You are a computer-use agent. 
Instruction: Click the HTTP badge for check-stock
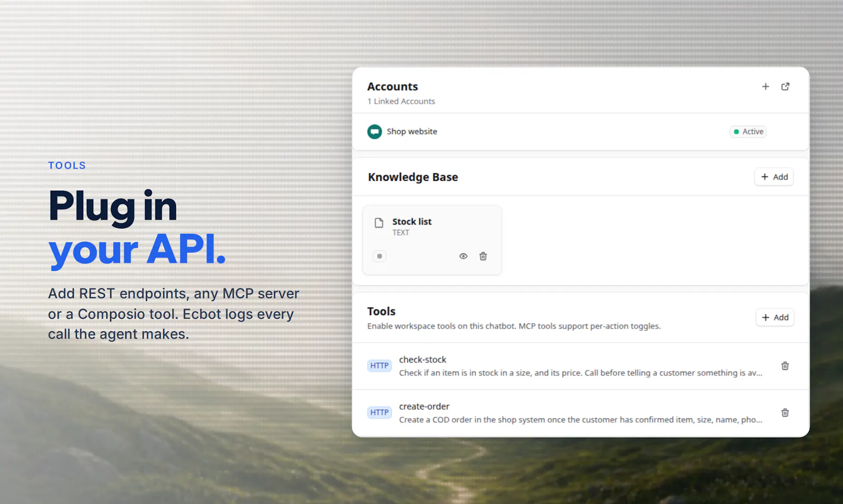[379, 365]
